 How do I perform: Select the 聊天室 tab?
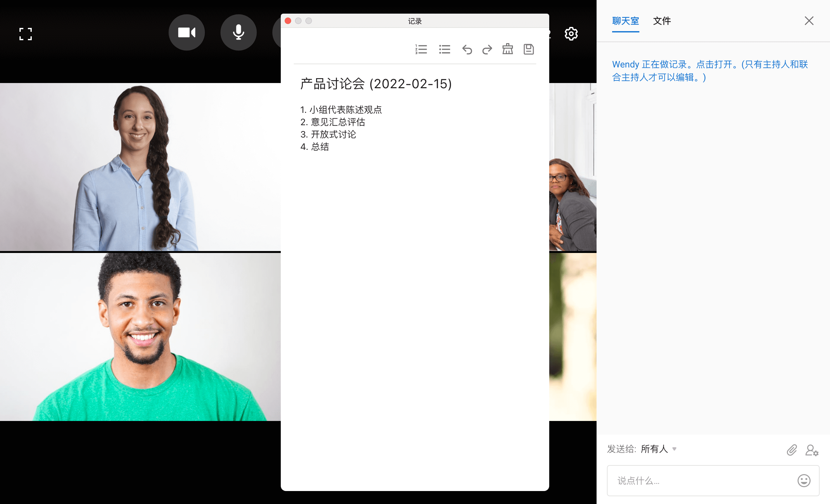pyautogui.click(x=625, y=21)
